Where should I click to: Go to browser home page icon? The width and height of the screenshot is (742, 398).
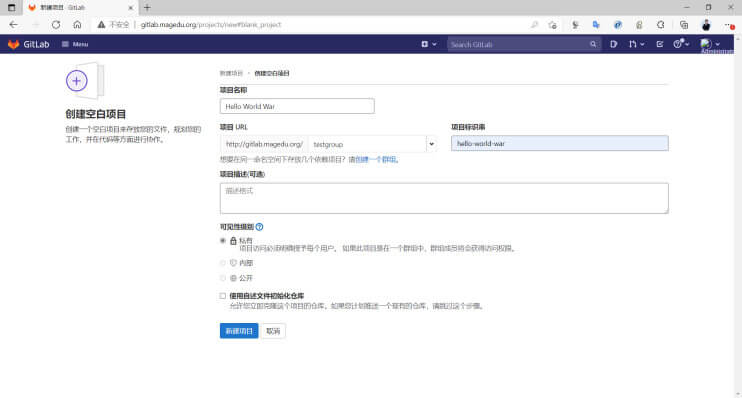[77, 25]
